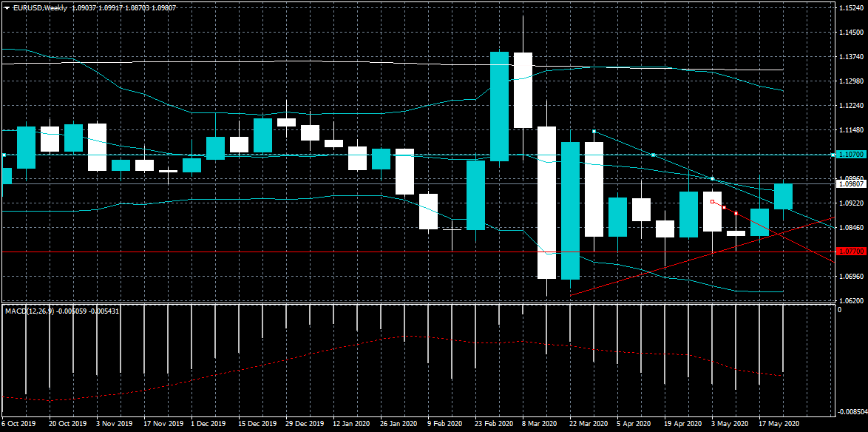Click the MACD(12,26,9) indicator label

30,311
